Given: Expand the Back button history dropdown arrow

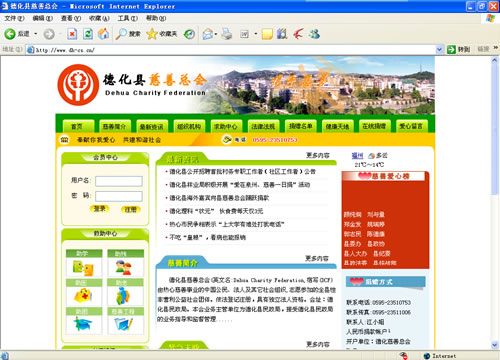Looking at the screenshot, I should click(x=35, y=34).
